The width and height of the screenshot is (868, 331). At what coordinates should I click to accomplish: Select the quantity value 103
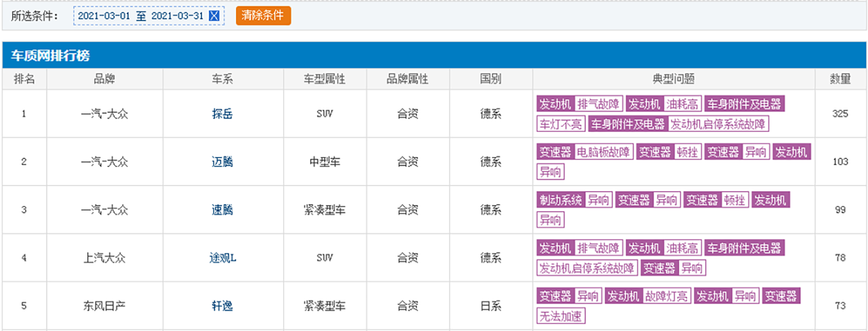[x=840, y=161]
